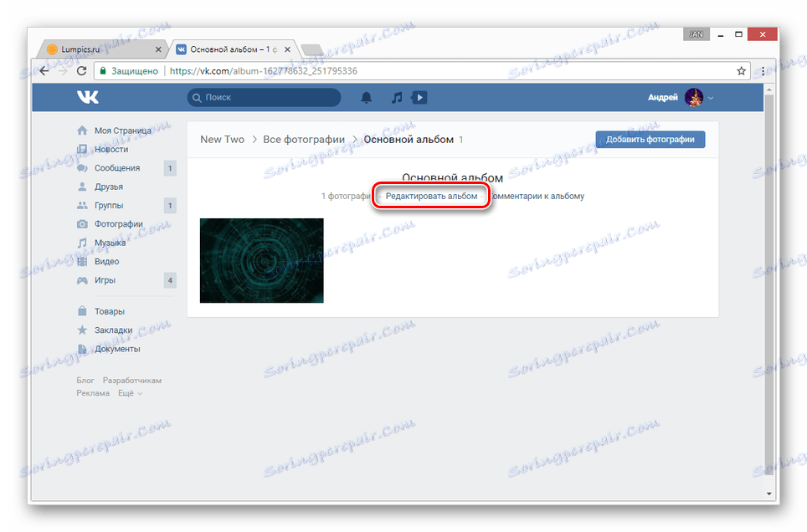
Task: Close the Lumpics.ru tab
Action: [x=158, y=49]
